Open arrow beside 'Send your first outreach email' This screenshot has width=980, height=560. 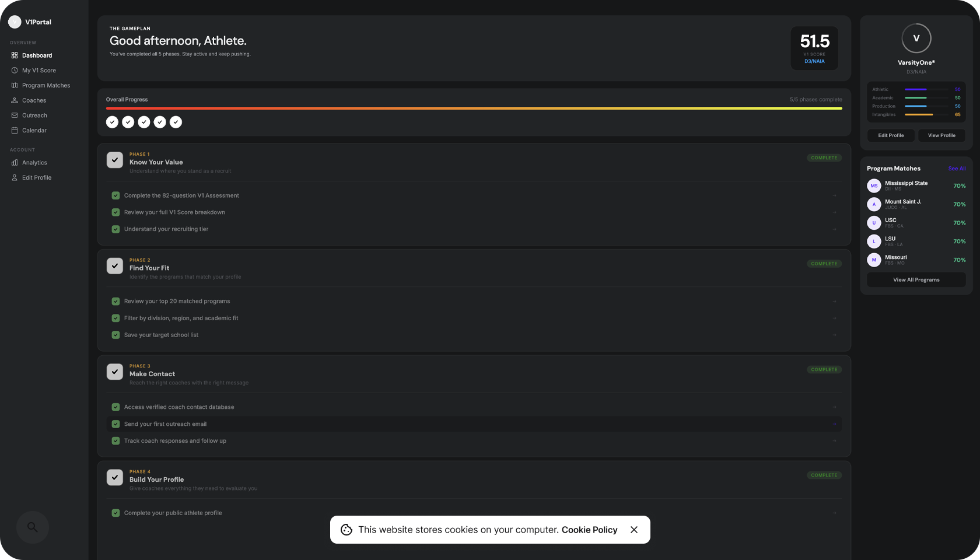834,424
